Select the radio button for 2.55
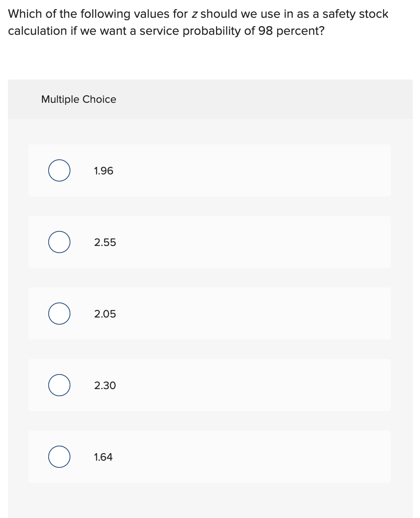420x518 pixels. point(59,242)
